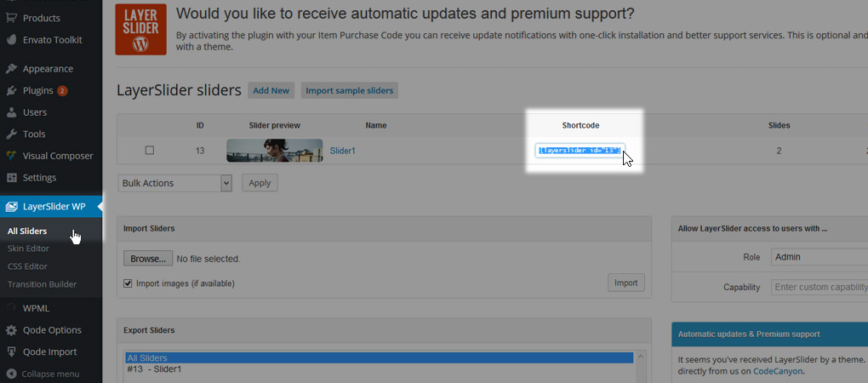Select All Sliders in export list

coord(380,358)
